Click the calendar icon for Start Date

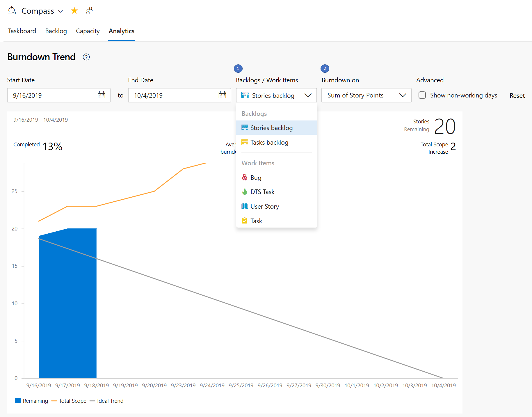(x=101, y=95)
